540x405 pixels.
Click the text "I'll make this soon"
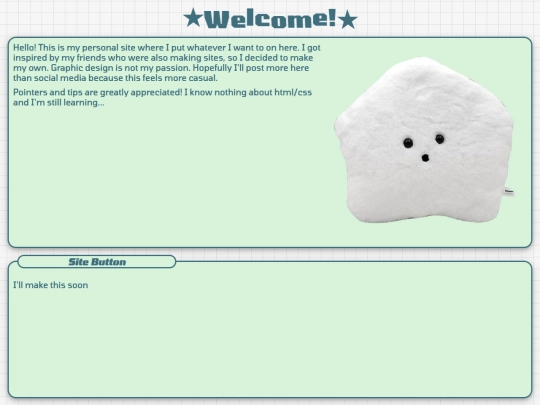point(51,285)
